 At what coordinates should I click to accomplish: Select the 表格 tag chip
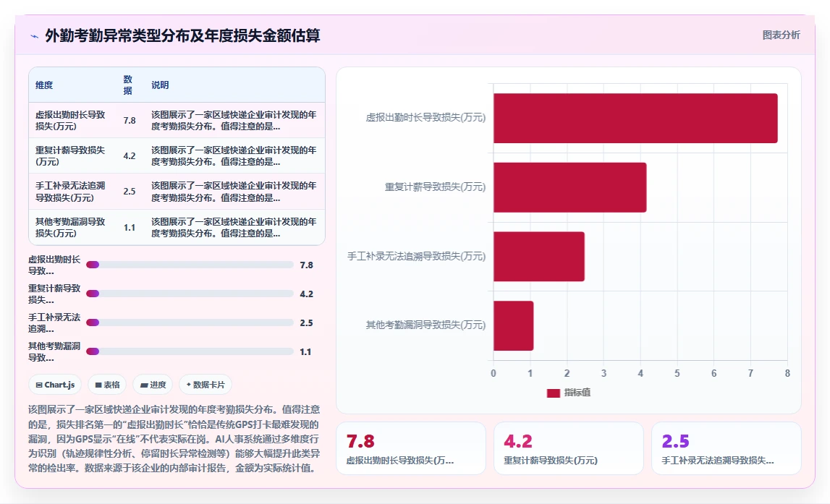point(107,385)
